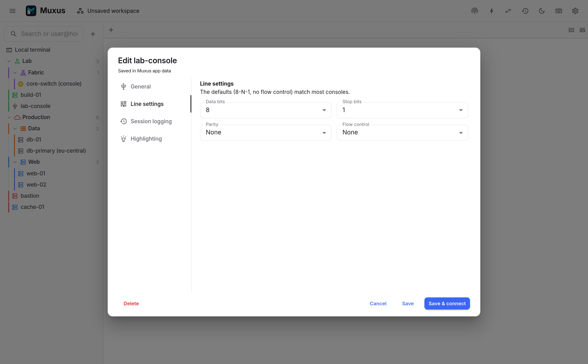The height and width of the screenshot is (364, 588).
Task: Collapse the Web folder chevron
Action: tap(15, 162)
